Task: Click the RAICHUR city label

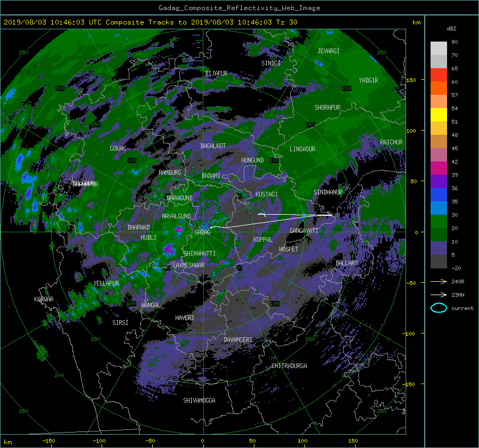Action: (x=391, y=142)
